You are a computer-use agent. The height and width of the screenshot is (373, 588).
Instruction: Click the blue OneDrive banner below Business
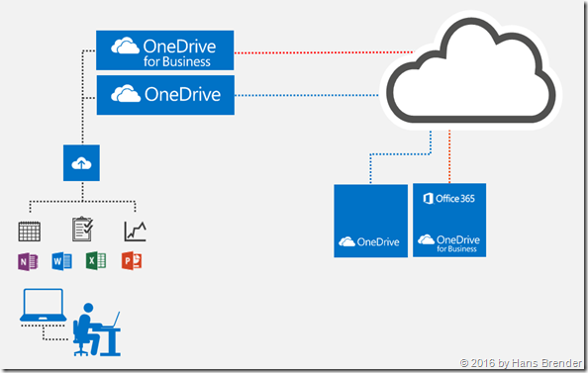point(165,95)
